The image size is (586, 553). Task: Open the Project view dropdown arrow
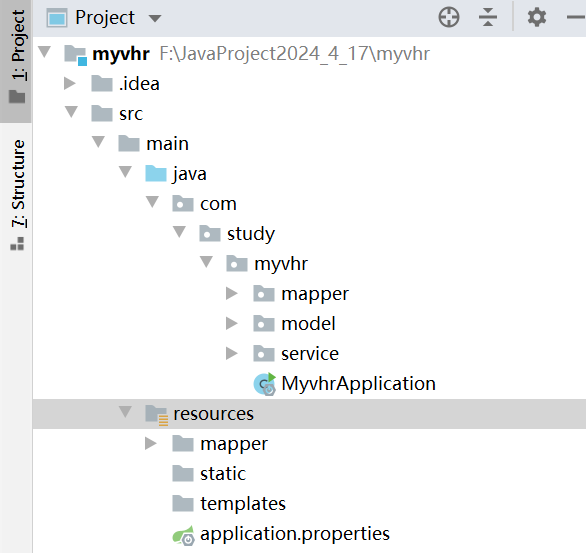pyautogui.click(x=155, y=18)
